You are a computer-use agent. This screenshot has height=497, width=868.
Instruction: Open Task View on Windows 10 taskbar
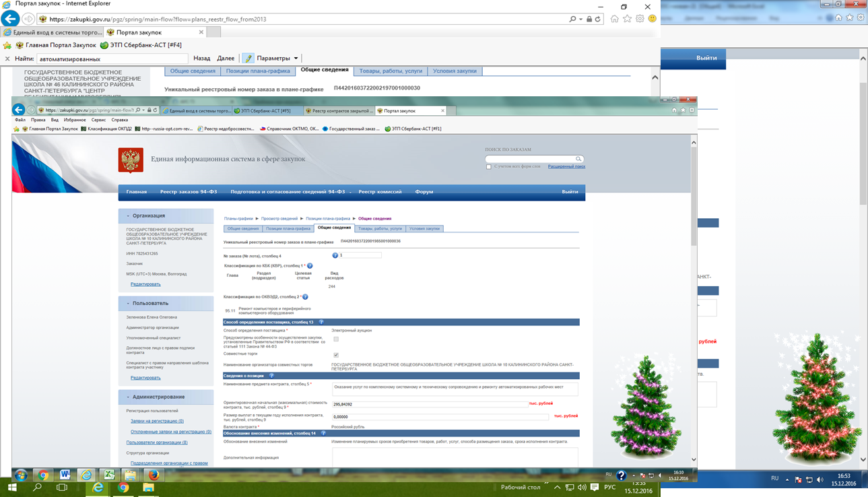pyautogui.click(x=62, y=488)
